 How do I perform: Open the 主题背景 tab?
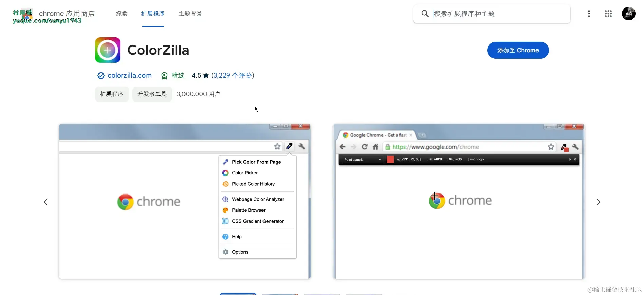[190, 14]
